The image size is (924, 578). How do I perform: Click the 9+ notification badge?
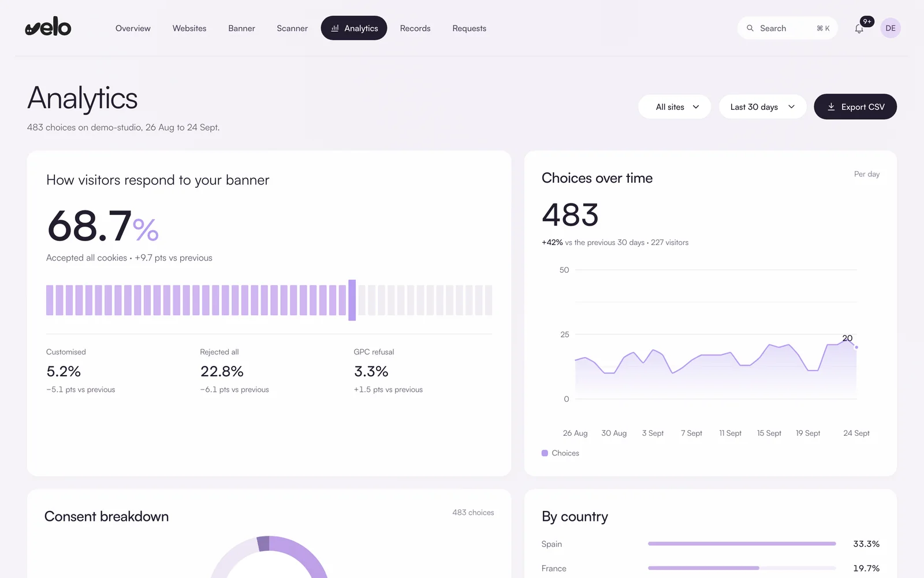[867, 21]
